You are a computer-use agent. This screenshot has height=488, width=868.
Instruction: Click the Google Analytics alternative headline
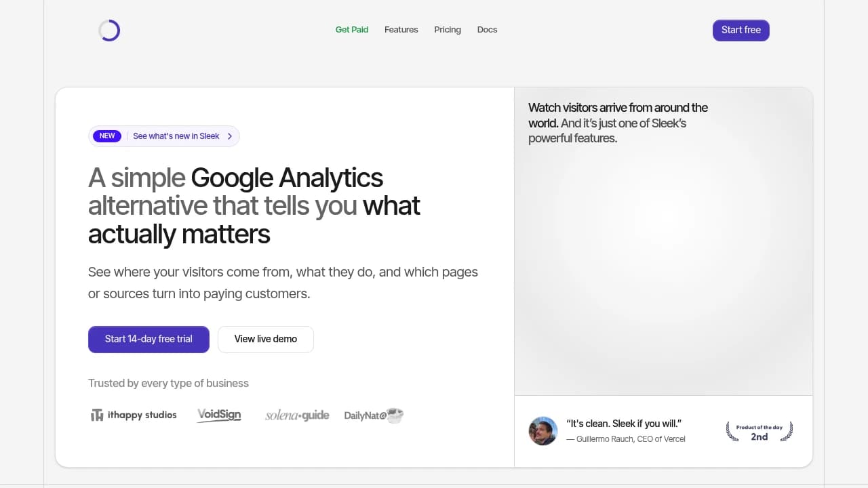coord(254,206)
